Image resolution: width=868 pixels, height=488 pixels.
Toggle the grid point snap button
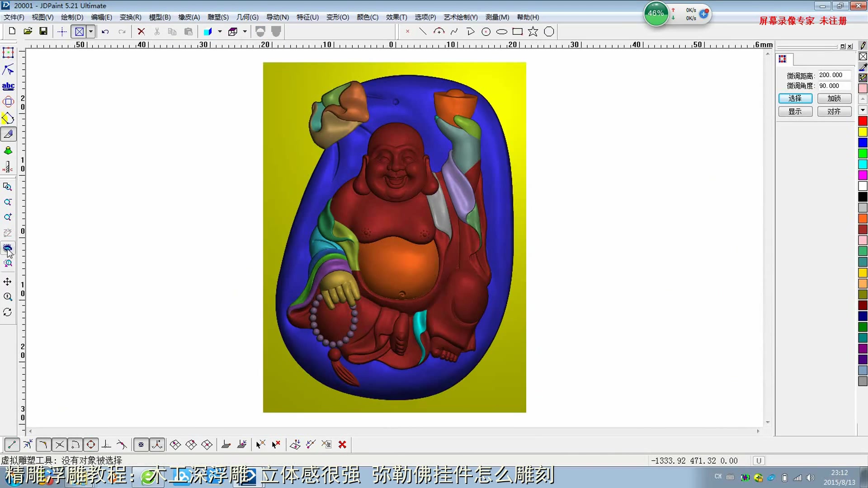pyautogui.click(x=141, y=445)
